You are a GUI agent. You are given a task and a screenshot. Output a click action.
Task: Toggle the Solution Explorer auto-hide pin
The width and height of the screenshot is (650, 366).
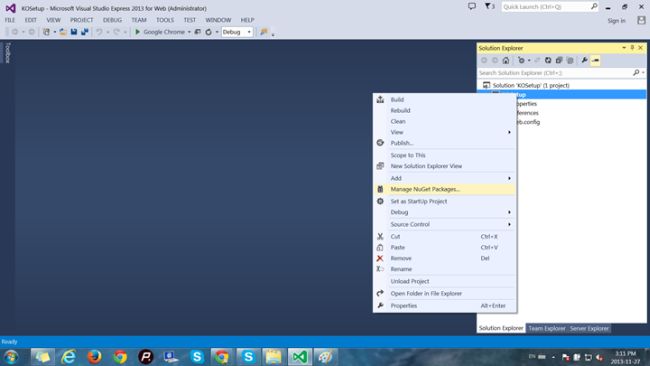click(x=632, y=48)
